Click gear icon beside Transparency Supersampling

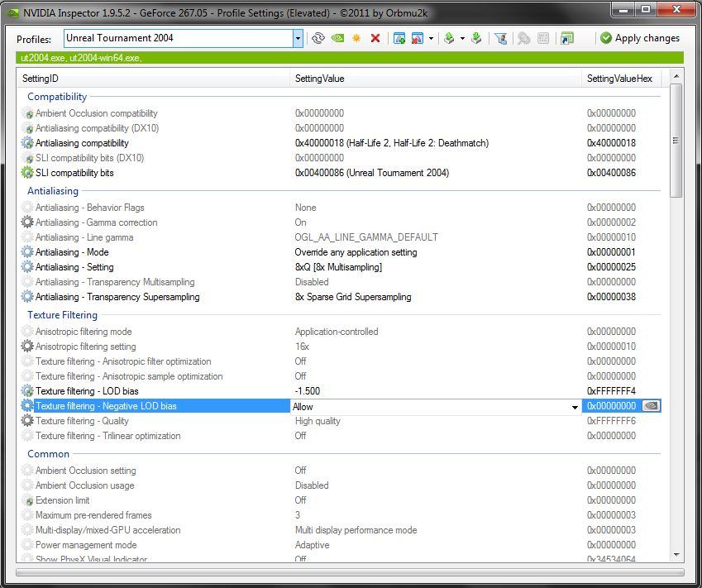[x=27, y=296]
